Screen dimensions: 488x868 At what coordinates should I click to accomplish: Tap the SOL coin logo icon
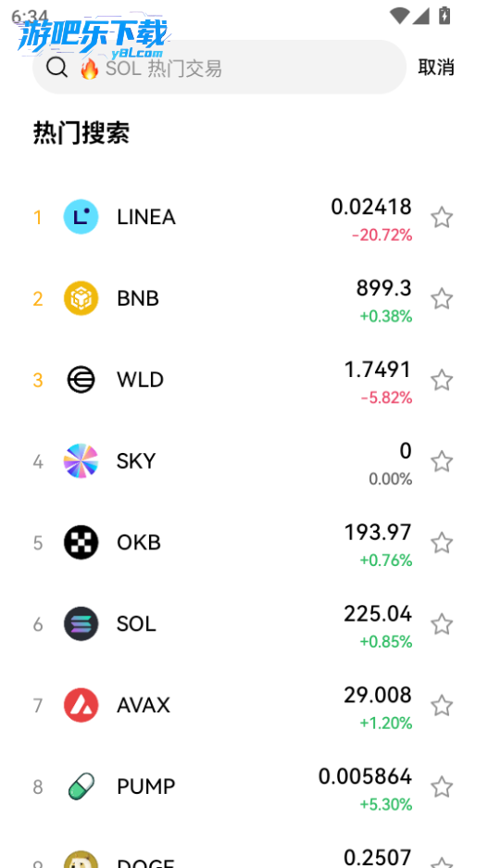[x=81, y=623]
